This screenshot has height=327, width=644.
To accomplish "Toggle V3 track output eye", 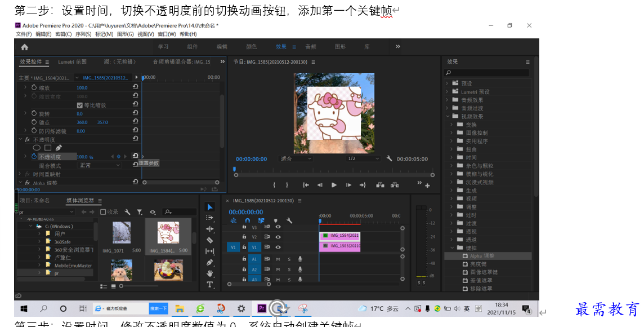I will tap(278, 227).
